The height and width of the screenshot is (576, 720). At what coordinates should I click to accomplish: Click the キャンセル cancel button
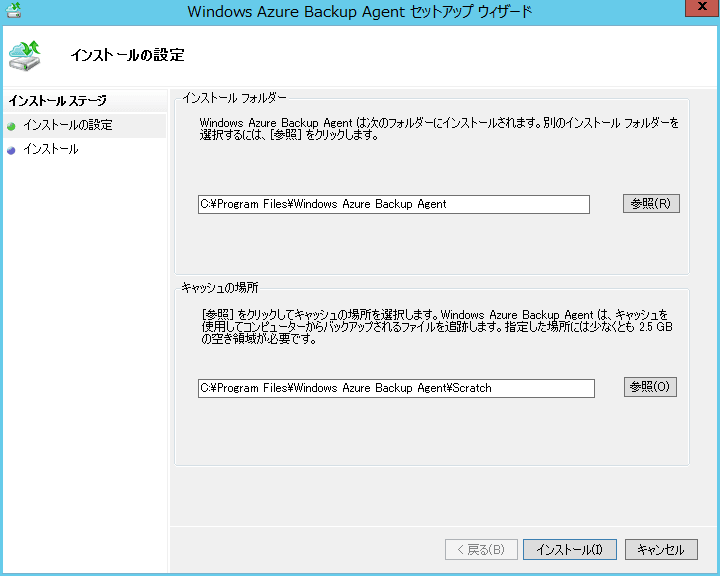point(661,549)
